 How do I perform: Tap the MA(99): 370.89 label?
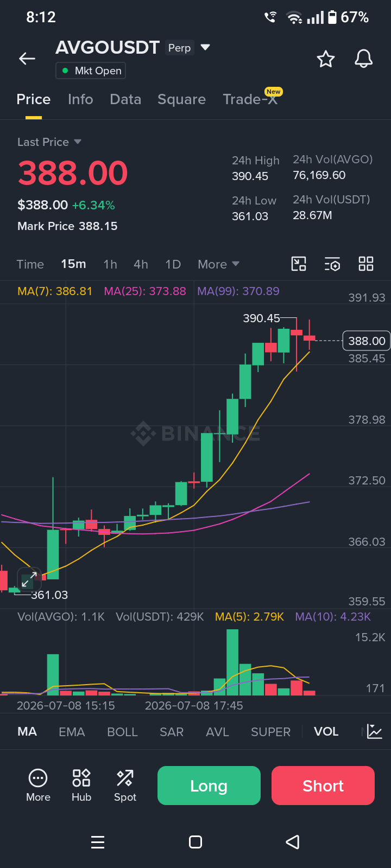(x=238, y=291)
